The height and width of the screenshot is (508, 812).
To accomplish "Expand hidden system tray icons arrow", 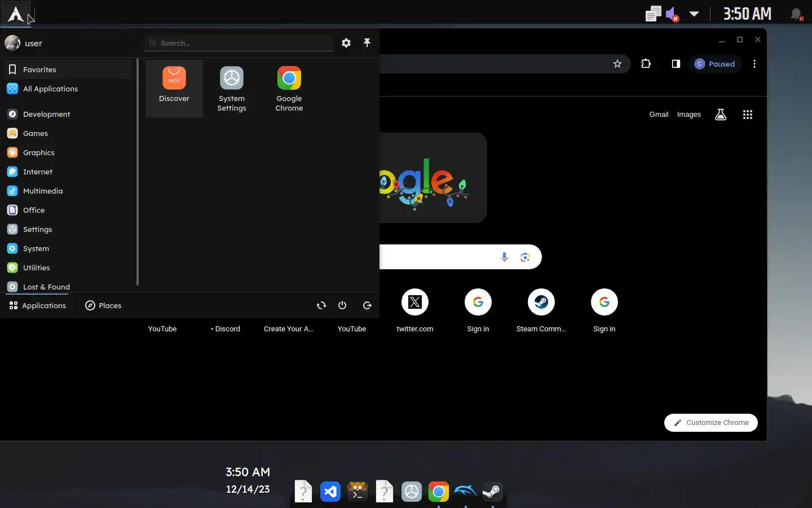I will pyautogui.click(x=694, y=14).
